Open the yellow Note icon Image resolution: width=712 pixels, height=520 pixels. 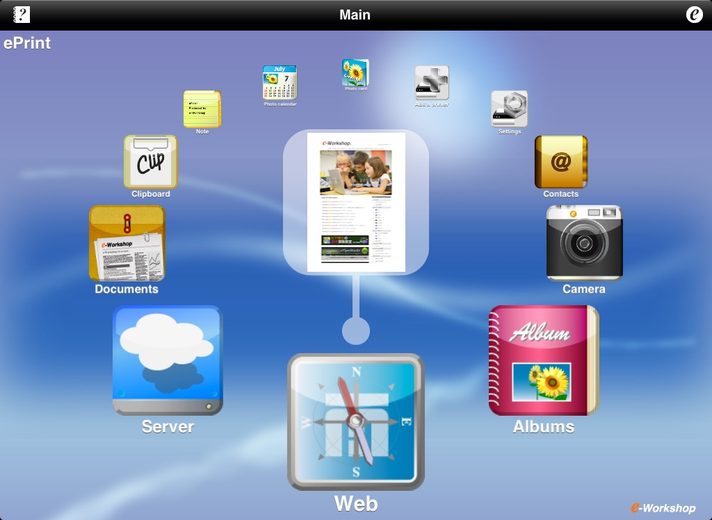(x=202, y=109)
